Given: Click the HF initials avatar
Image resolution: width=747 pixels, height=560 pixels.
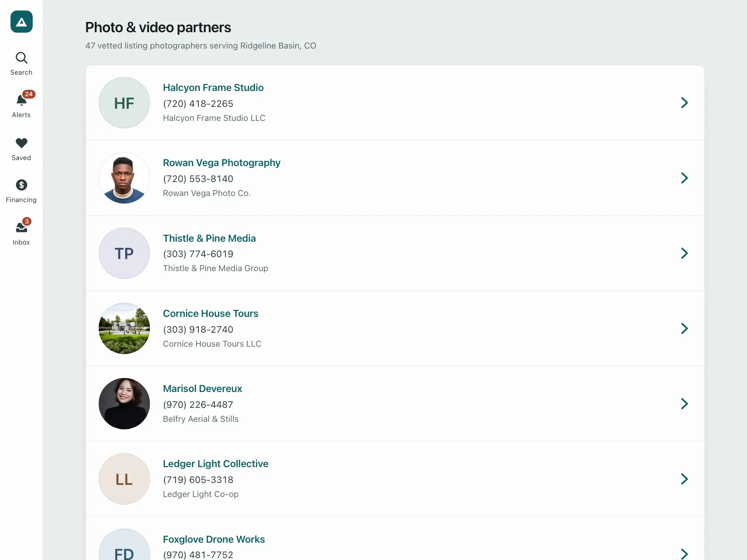Looking at the screenshot, I should [124, 103].
